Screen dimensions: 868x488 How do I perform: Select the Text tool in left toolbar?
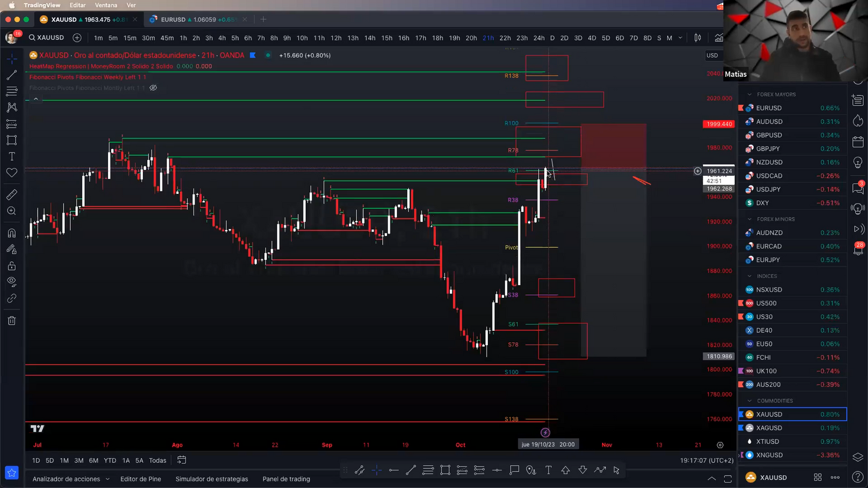coord(11,157)
